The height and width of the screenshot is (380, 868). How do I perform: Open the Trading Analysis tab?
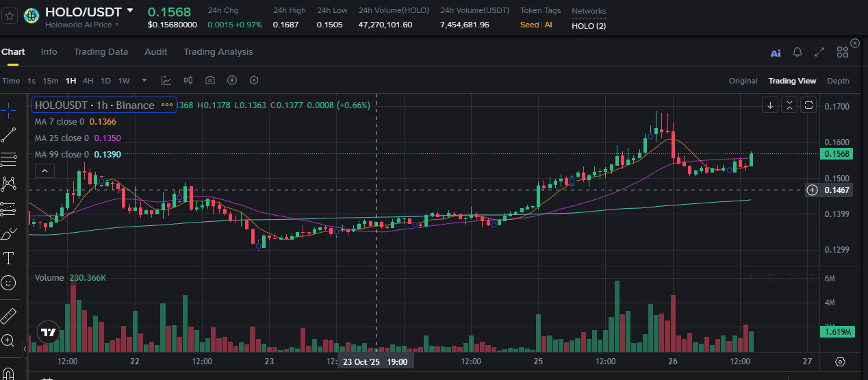pos(218,52)
